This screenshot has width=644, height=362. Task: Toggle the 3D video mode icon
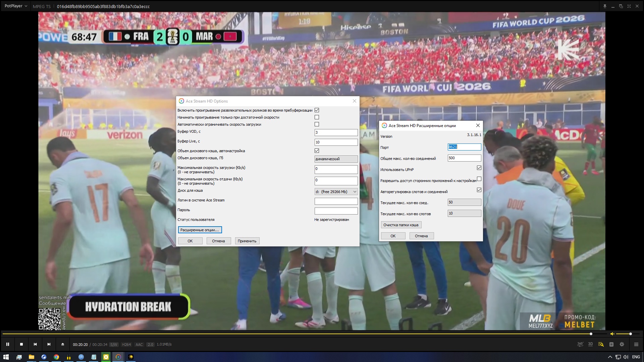[591, 344]
